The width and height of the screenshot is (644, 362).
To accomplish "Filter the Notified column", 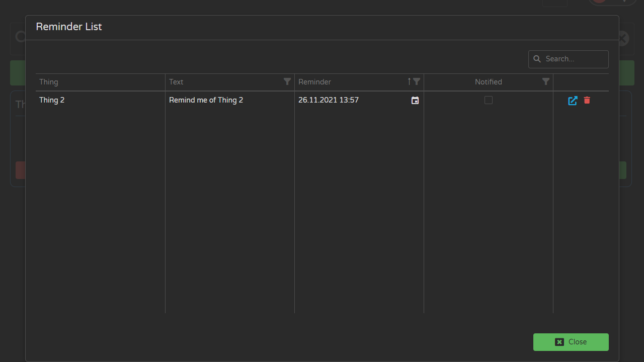I will click(546, 81).
